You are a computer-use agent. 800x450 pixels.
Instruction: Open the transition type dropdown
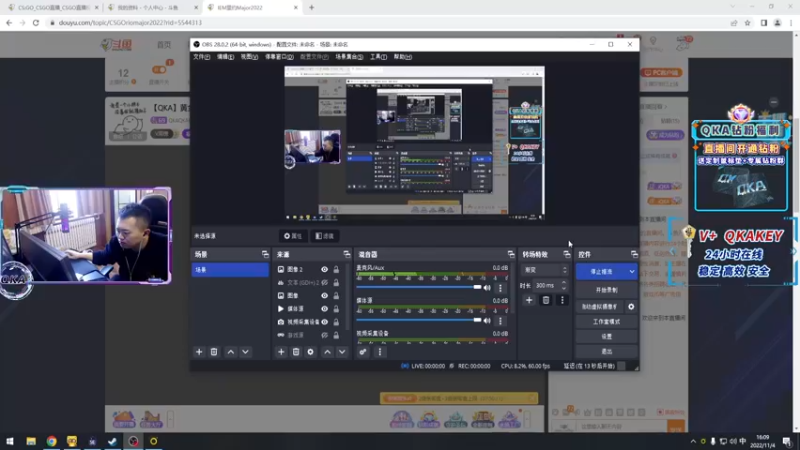pos(544,270)
